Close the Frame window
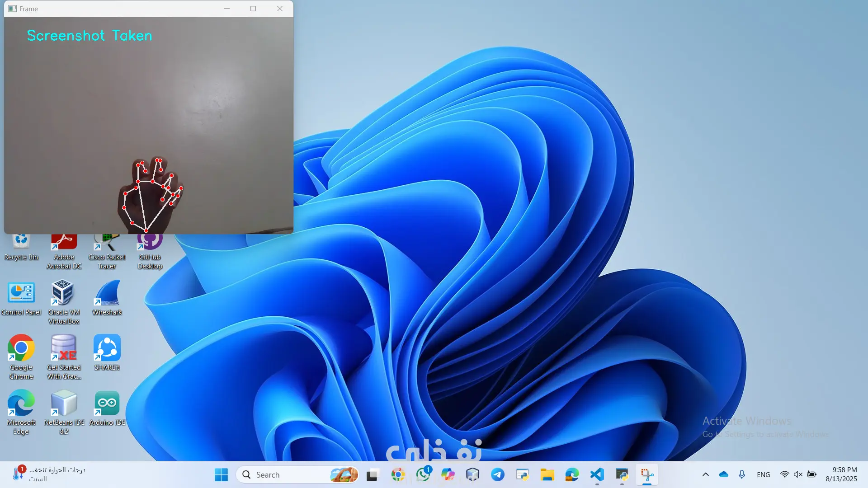The image size is (868, 488). click(280, 9)
